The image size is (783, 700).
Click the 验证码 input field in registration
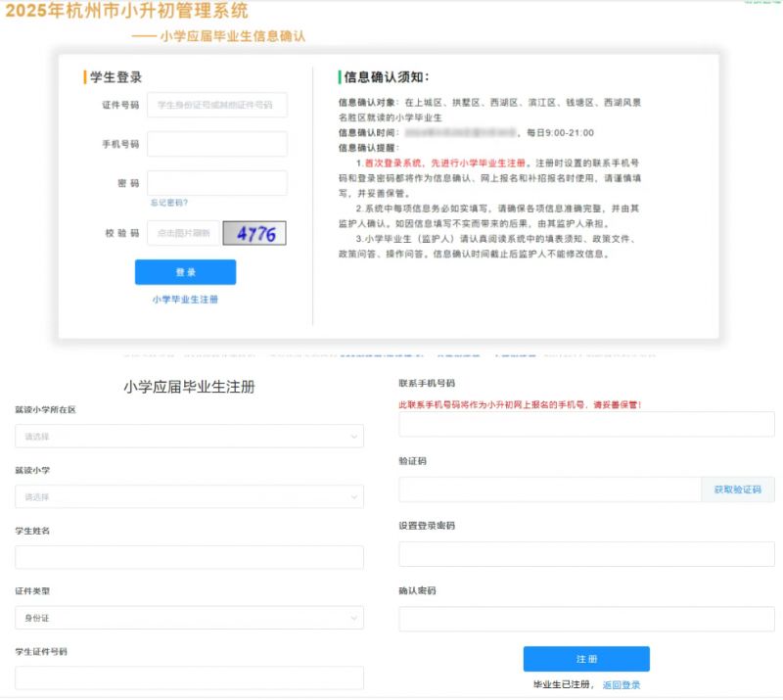[549, 490]
